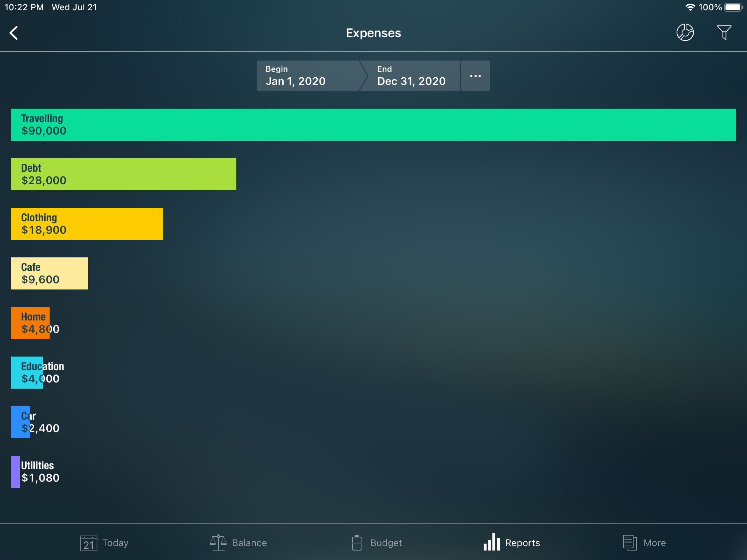The width and height of the screenshot is (747, 560).
Task: Select the Travelling expense category
Action: (x=373, y=124)
